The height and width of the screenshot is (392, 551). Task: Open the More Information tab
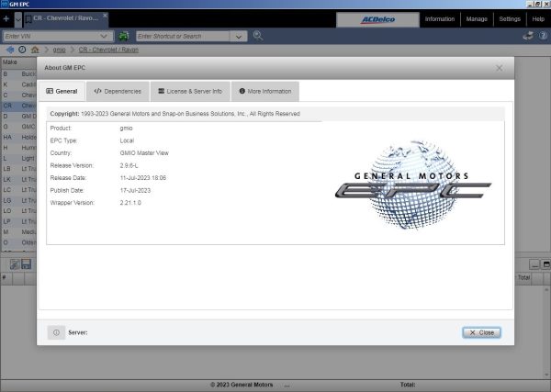(265, 91)
